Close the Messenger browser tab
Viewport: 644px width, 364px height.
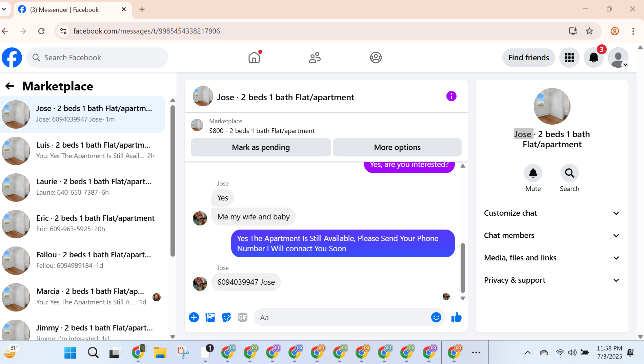(124, 9)
